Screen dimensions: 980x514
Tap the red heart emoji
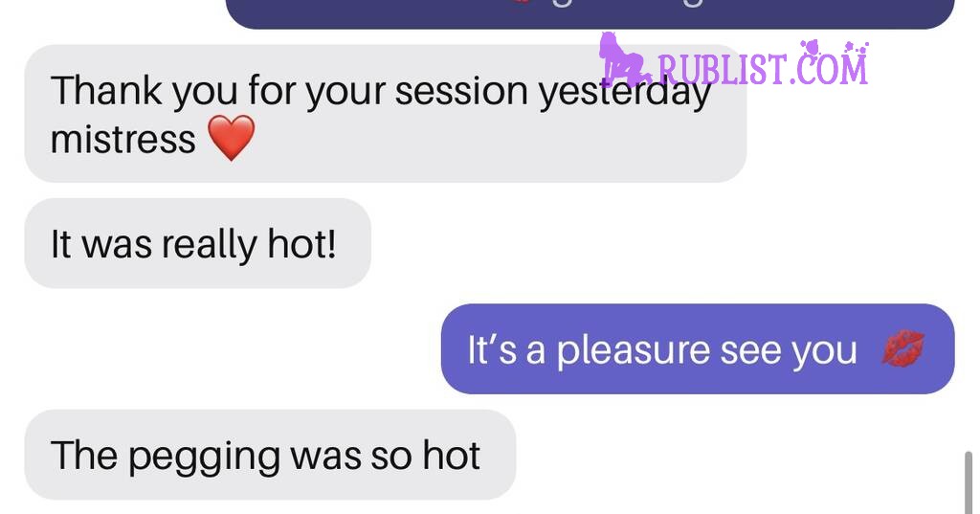pos(231,138)
